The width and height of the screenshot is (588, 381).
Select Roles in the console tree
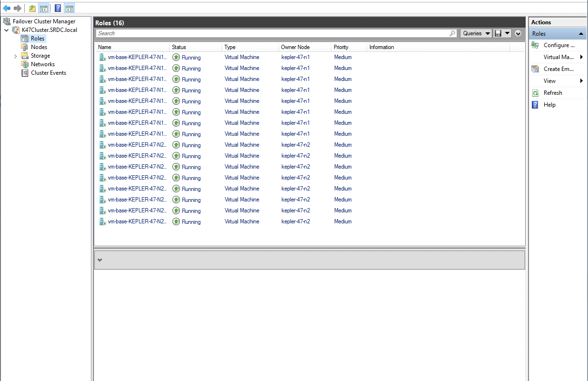pyautogui.click(x=38, y=39)
